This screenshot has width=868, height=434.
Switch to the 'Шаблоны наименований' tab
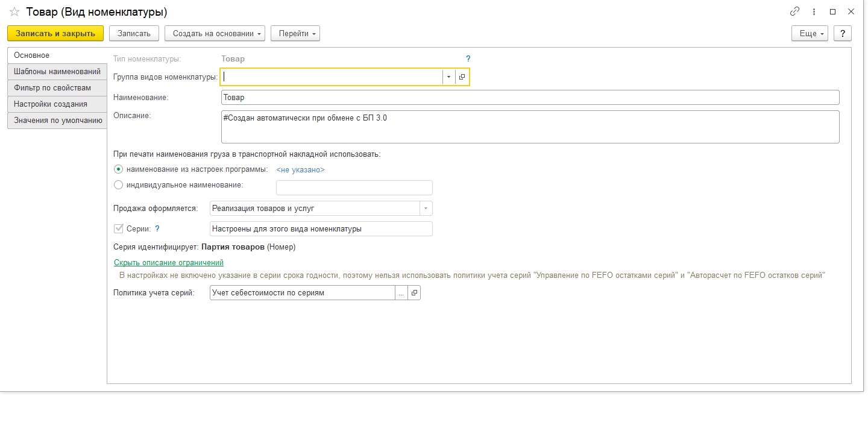[x=57, y=72]
